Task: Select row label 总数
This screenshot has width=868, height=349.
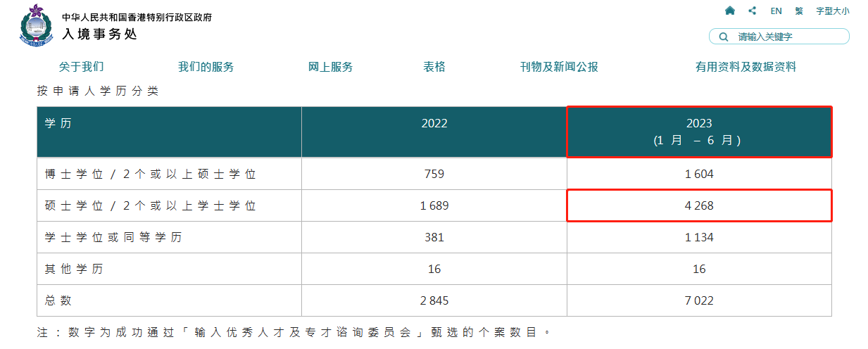Action: pos(58,301)
